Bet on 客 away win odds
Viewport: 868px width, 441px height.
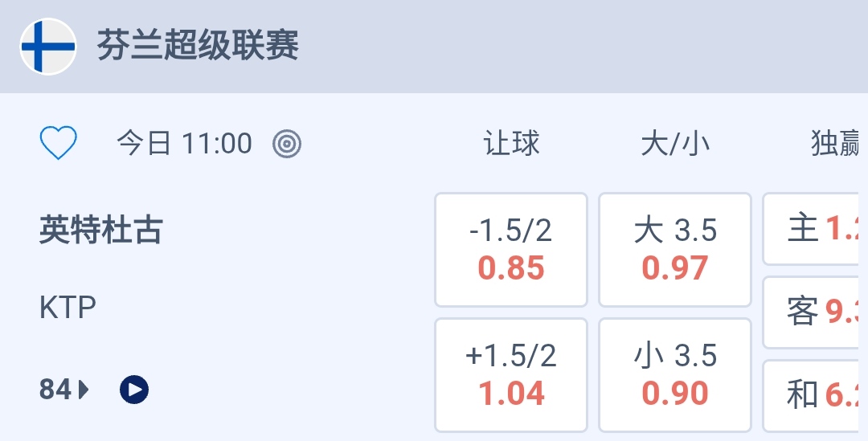tap(815, 312)
